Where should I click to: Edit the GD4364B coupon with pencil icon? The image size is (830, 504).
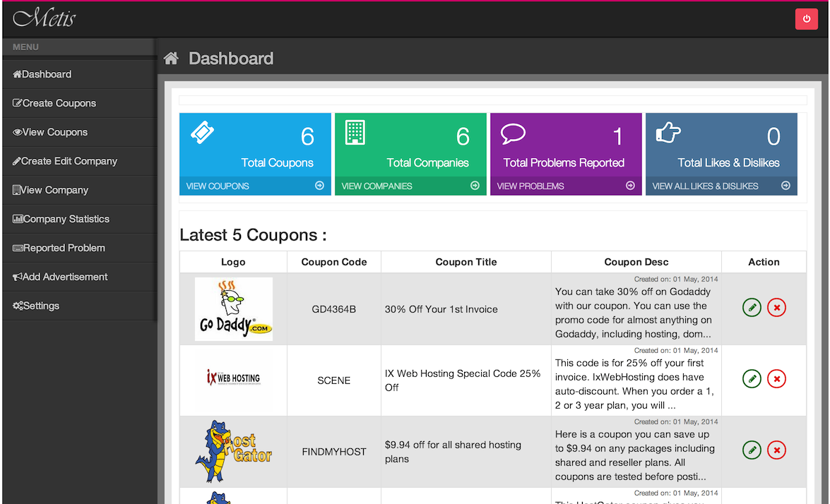coord(752,307)
